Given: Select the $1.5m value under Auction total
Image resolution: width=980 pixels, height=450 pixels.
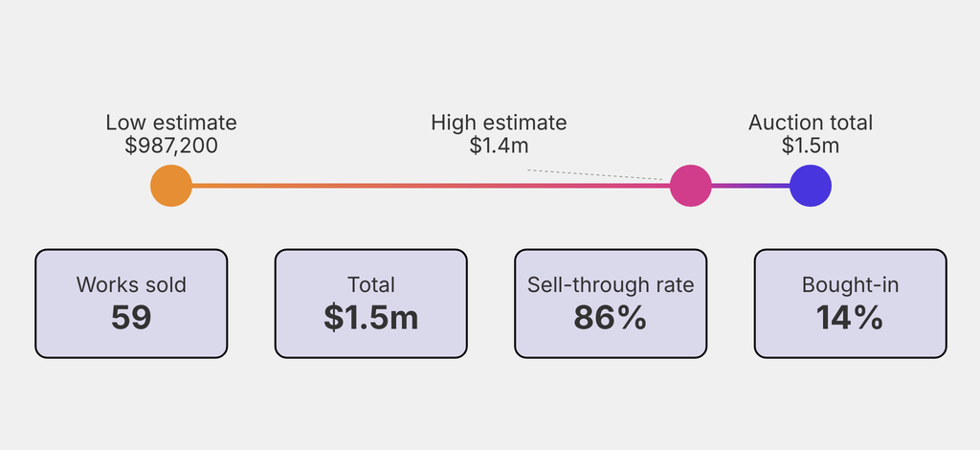Looking at the screenshot, I should 811,146.
